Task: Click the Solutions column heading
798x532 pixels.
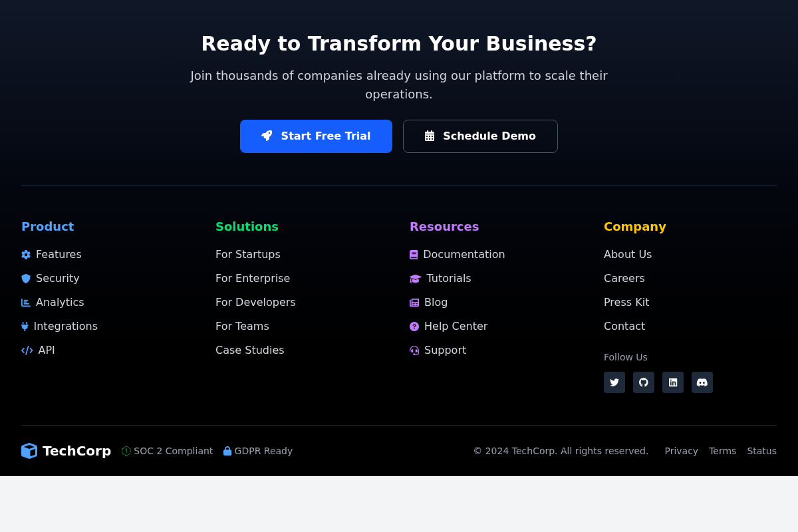Action: click(247, 227)
